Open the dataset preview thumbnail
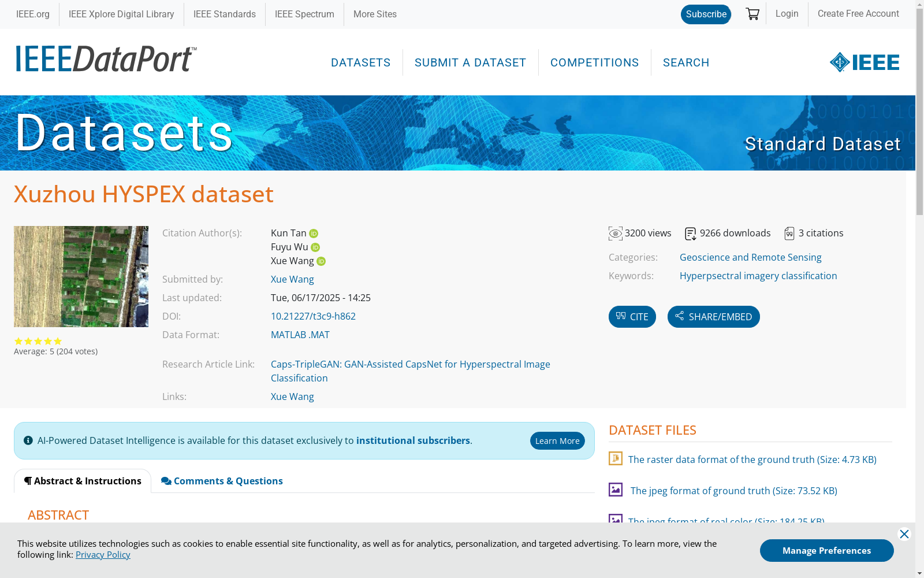This screenshot has height=578, width=924. pyautogui.click(x=81, y=276)
